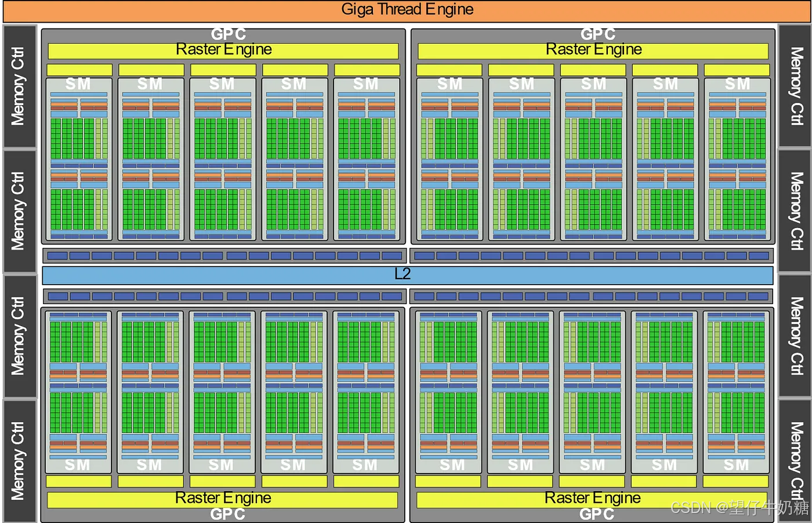The height and width of the screenshot is (523, 812).
Task: Select the leftmost SM in the lower-right GPC
Action: pyautogui.click(x=448, y=392)
